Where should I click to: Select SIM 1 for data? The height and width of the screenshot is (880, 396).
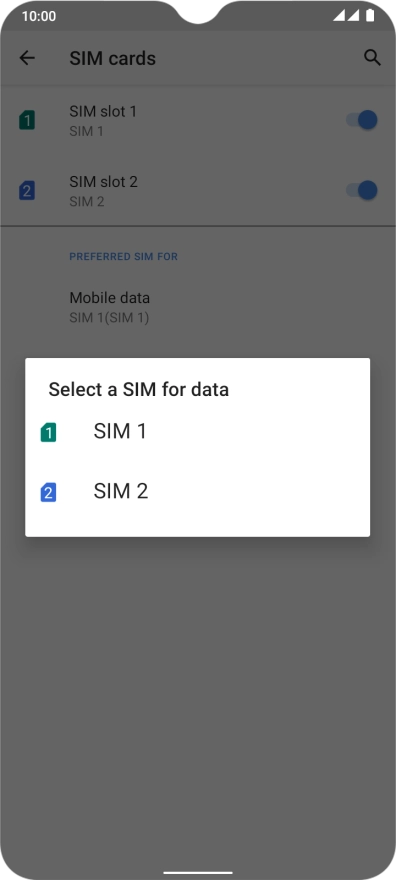tap(197, 432)
